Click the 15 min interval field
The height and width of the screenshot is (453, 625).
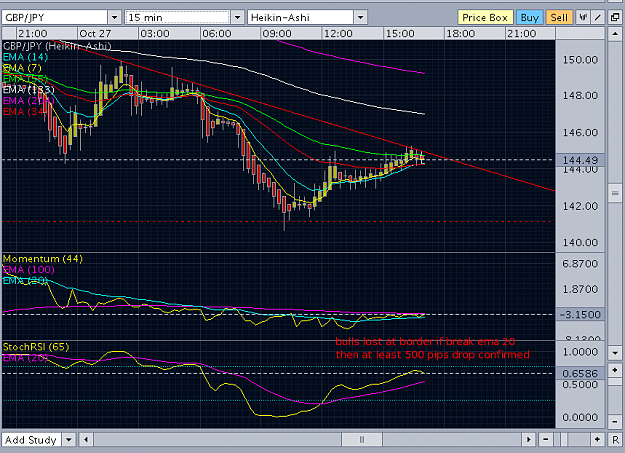(178, 17)
